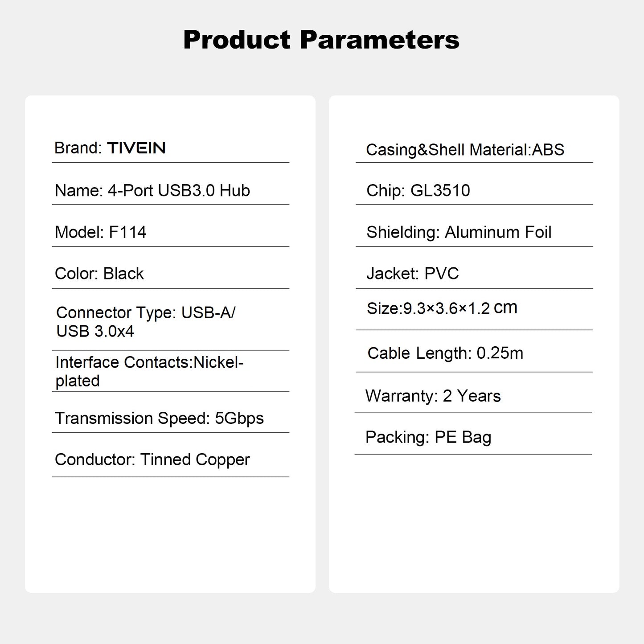
Task: Click the USB 3.0x4 text line
Action: pos(95,332)
